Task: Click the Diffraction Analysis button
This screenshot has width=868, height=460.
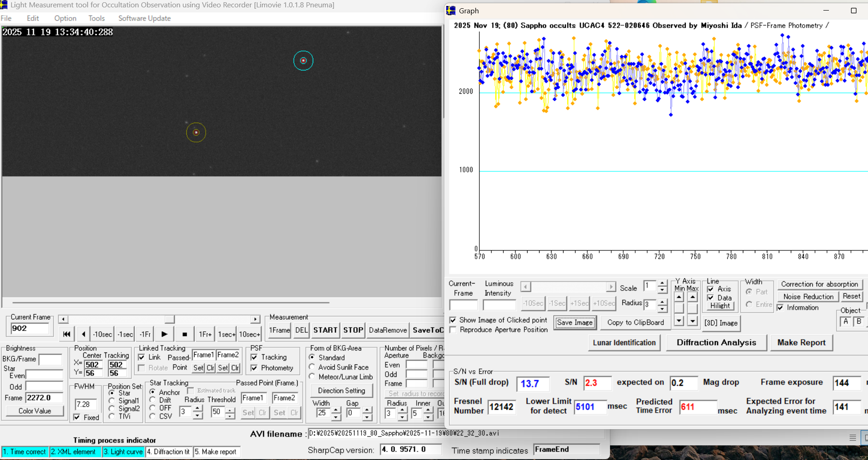Action: coord(716,342)
